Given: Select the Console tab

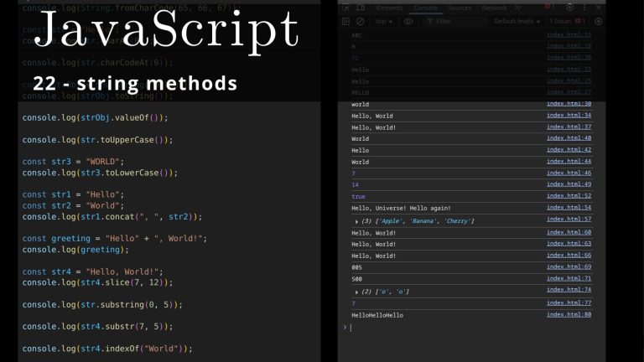Looking at the screenshot, I should 425,8.
